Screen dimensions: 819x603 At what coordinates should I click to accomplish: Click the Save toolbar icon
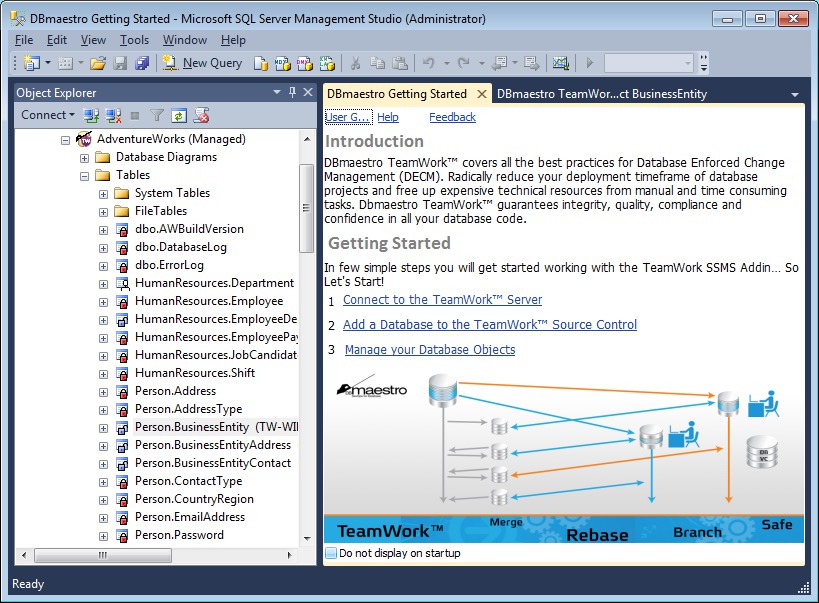click(x=121, y=63)
